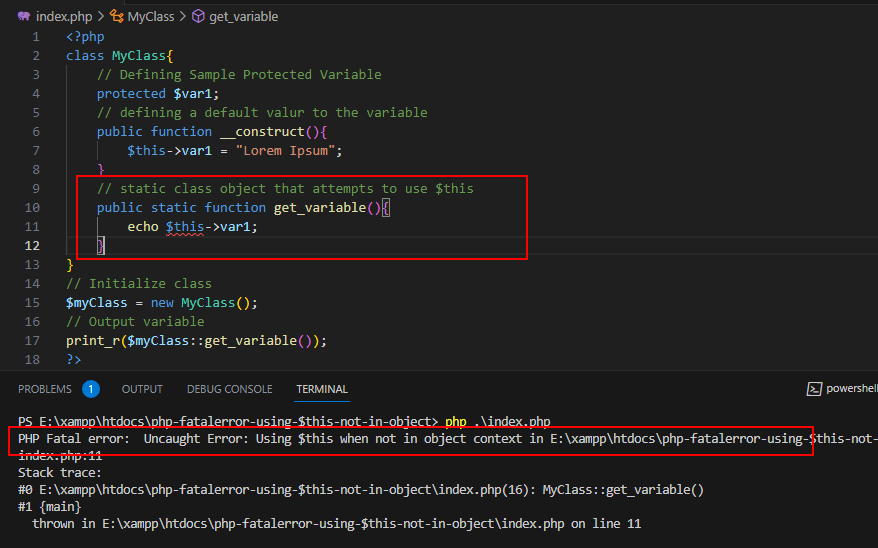878x548 pixels.
Task: Select the TERMINAL tab
Action: coord(322,389)
